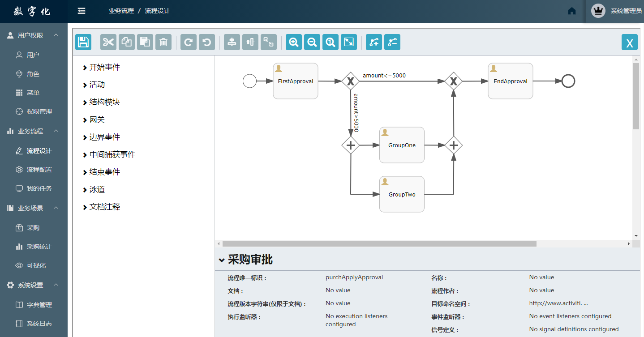
Task: Click the save model floppy disk icon
Action: pos(83,42)
